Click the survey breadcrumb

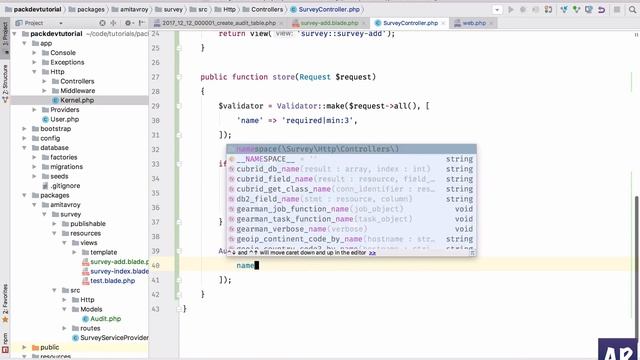[x=169, y=9]
